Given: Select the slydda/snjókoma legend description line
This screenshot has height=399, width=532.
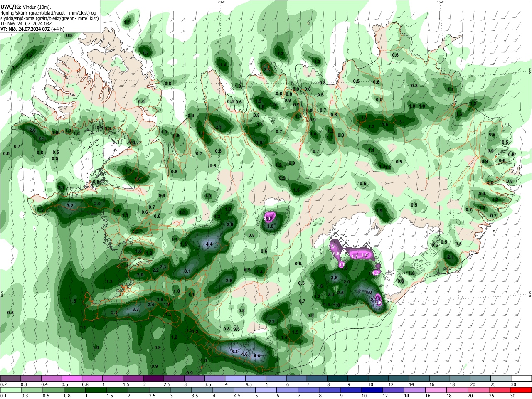Looking at the screenshot, I should tap(49, 18).
